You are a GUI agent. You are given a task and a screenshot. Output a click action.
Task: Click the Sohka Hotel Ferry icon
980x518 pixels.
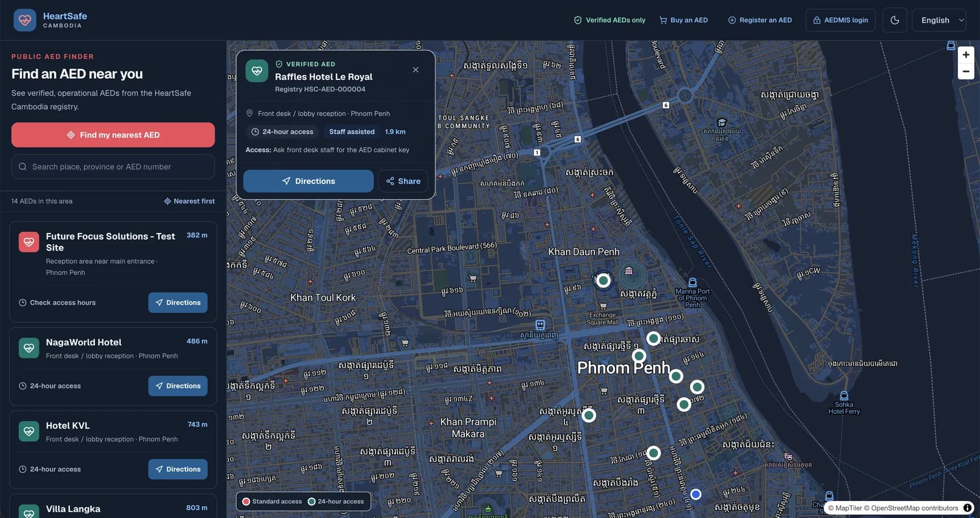[844, 396]
